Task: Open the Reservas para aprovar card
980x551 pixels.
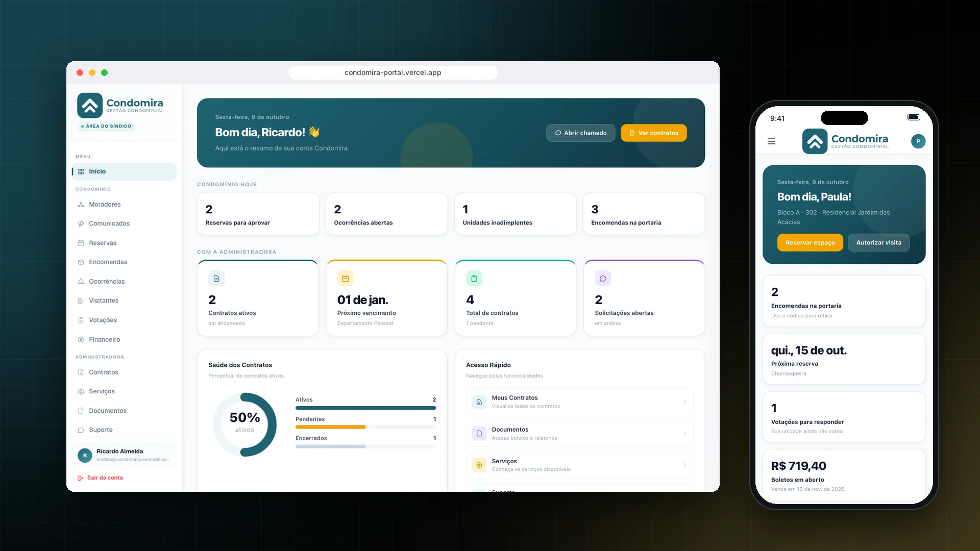Action: tap(258, 214)
